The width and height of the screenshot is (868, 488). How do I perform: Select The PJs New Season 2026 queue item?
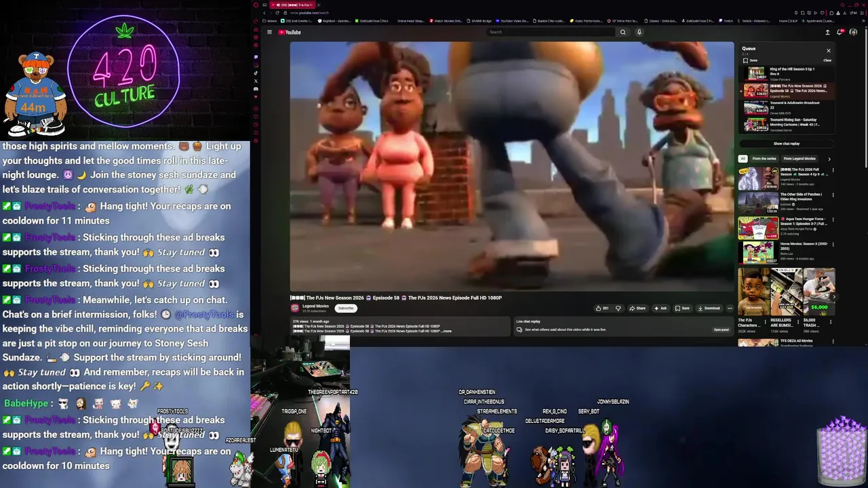point(787,90)
